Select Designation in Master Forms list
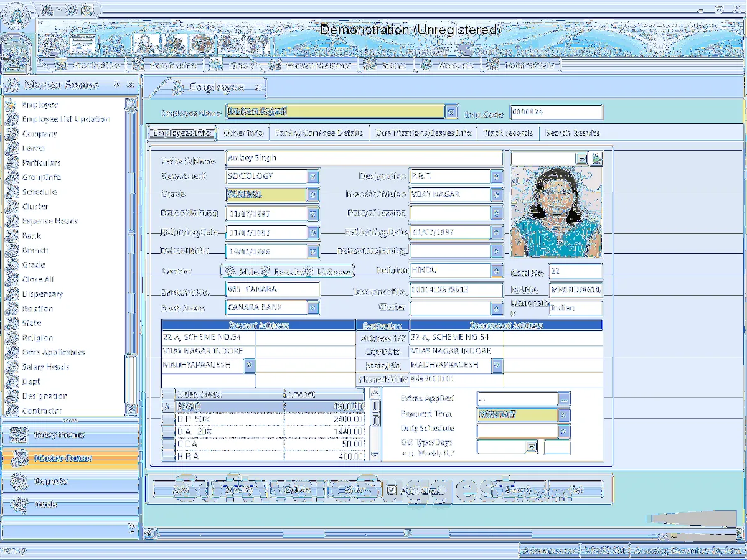The height and width of the screenshot is (560, 747). point(45,396)
